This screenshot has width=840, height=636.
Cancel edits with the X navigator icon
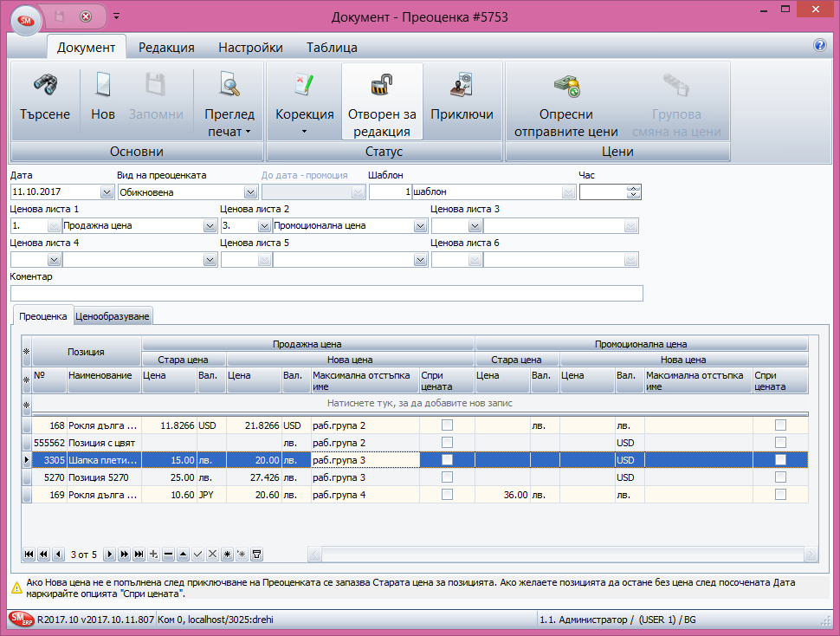point(212,554)
